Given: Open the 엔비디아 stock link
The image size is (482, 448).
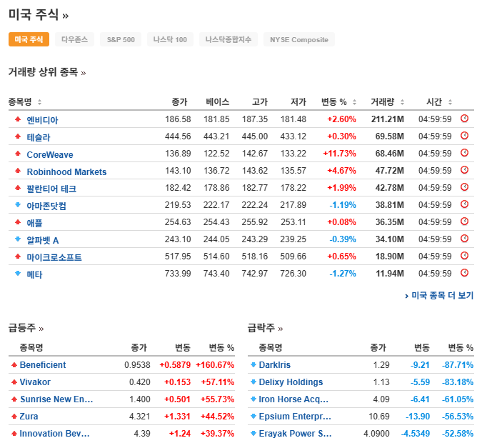Looking at the screenshot, I should pos(42,120).
